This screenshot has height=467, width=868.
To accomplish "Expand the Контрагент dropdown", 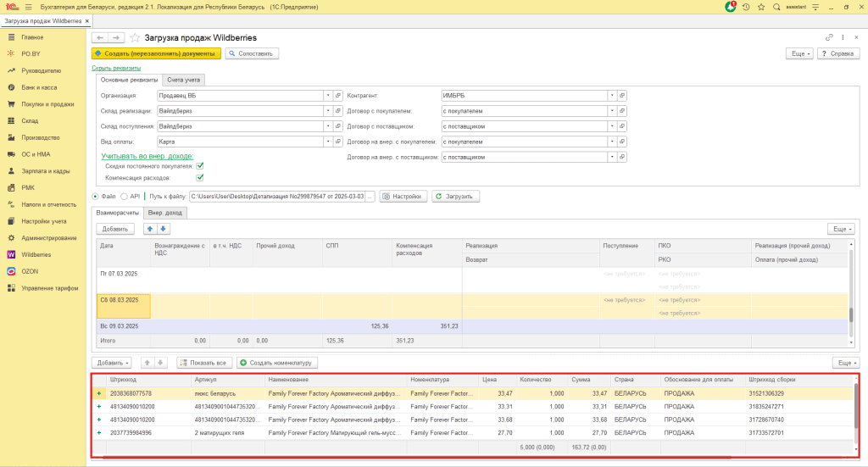I will click(613, 96).
